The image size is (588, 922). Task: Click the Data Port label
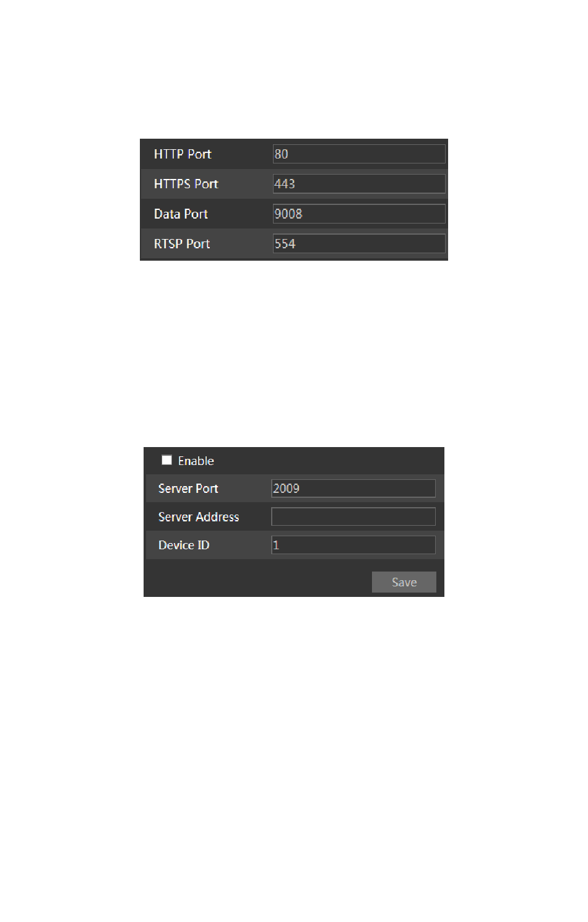pos(181,214)
